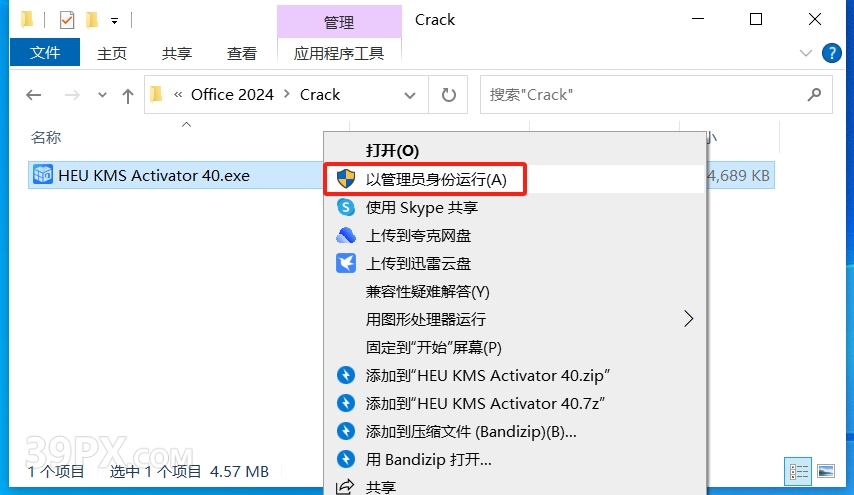Screen dimensions: 854x495
Task: Go back with the left arrow button
Action: (34, 95)
